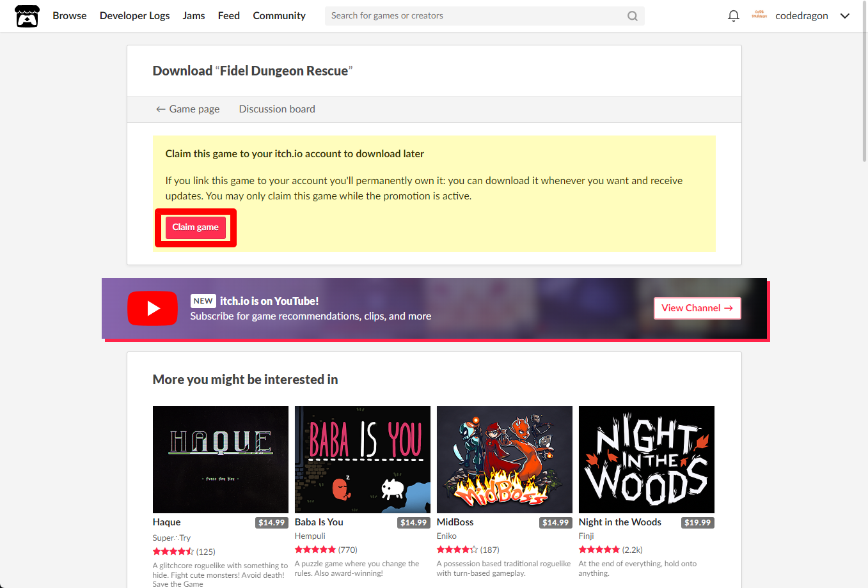Viewport: 868px width, 588px height.
Task: Return to the Game page
Action: point(188,109)
